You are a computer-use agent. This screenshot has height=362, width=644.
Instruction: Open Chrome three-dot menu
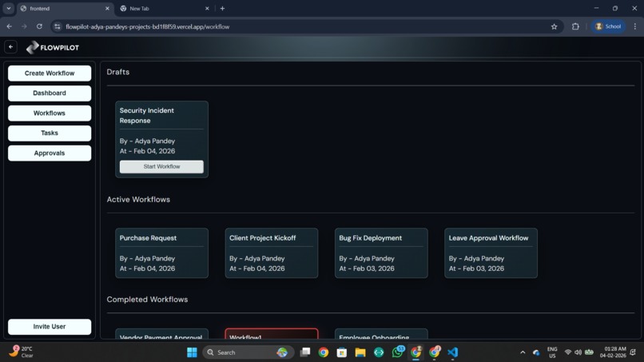point(635,26)
